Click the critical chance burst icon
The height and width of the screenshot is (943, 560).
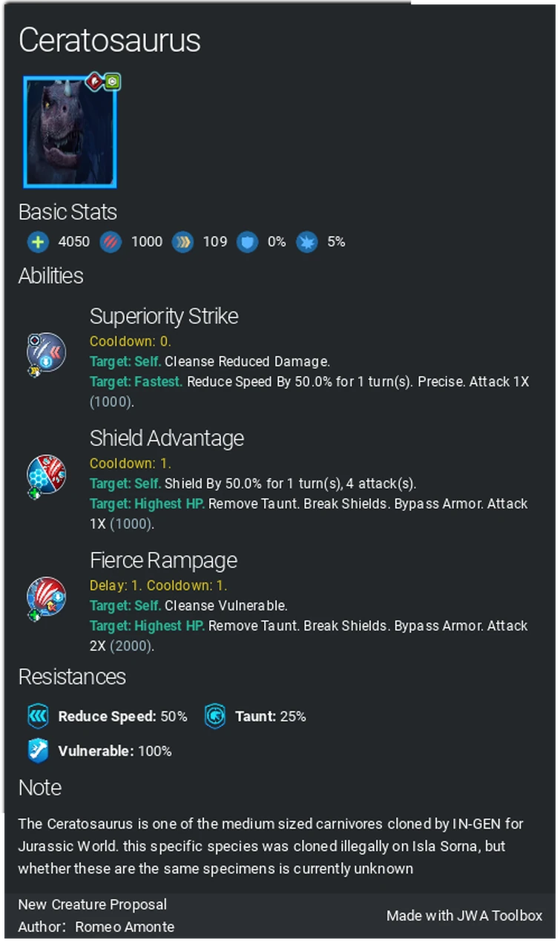pyautogui.click(x=306, y=242)
